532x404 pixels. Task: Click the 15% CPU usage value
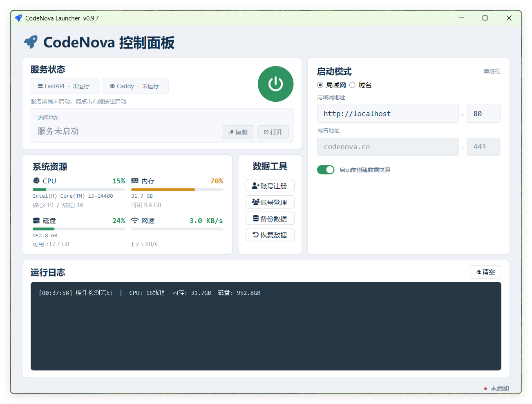click(x=118, y=181)
